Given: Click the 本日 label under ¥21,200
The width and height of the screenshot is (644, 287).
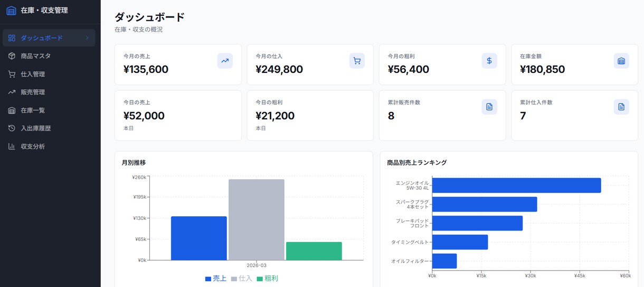Looking at the screenshot, I should click(x=261, y=128).
